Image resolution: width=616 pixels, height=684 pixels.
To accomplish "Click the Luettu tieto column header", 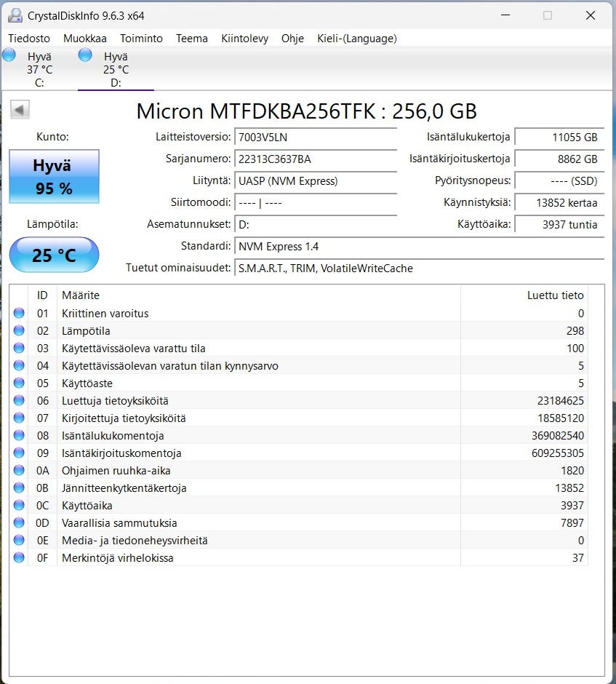I will tap(524, 295).
